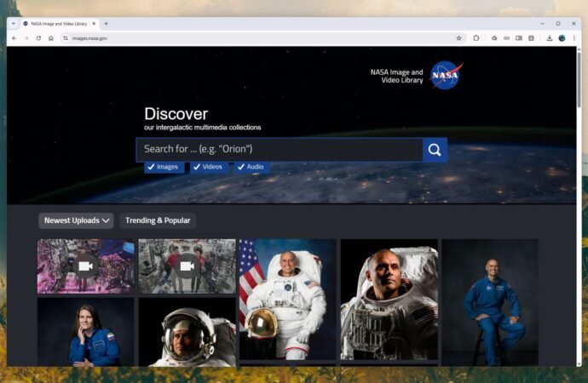Go back with the browser back arrow
The image size is (588, 383).
pos(14,38)
